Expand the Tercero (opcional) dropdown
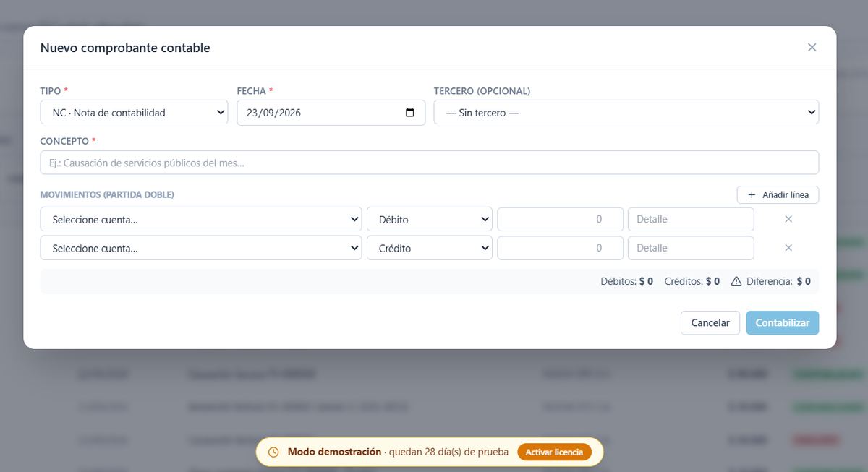The height and width of the screenshot is (472, 868). click(626, 113)
